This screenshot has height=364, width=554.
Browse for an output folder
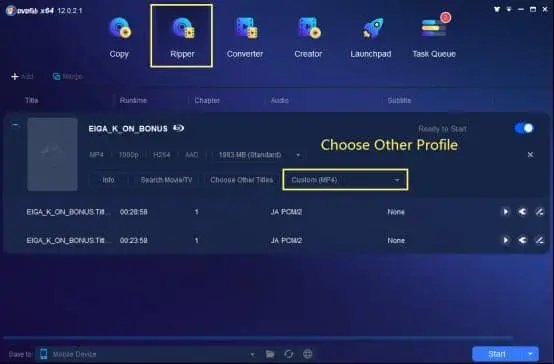[x=270, y=354]
